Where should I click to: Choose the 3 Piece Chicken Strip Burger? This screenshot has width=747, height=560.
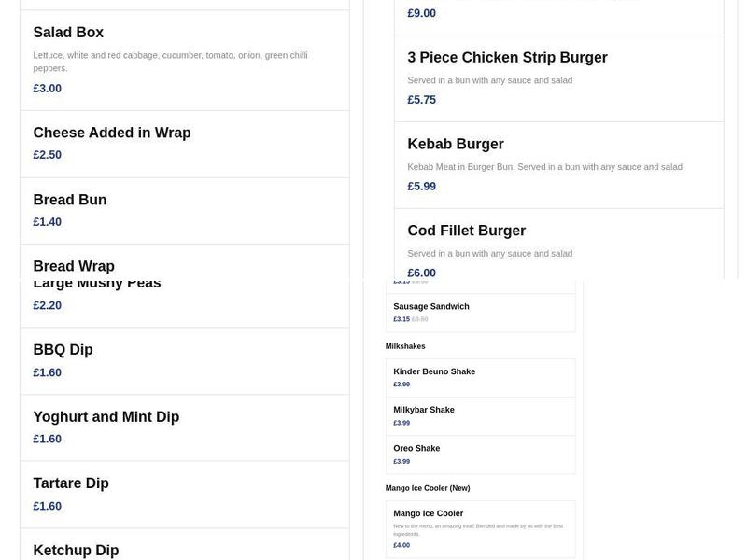[507, 57]
